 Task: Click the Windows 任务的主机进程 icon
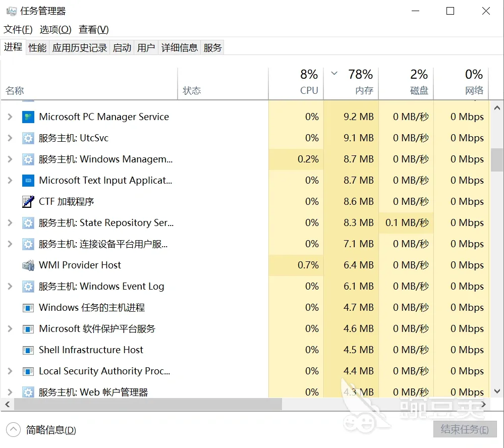click(28, 308)
